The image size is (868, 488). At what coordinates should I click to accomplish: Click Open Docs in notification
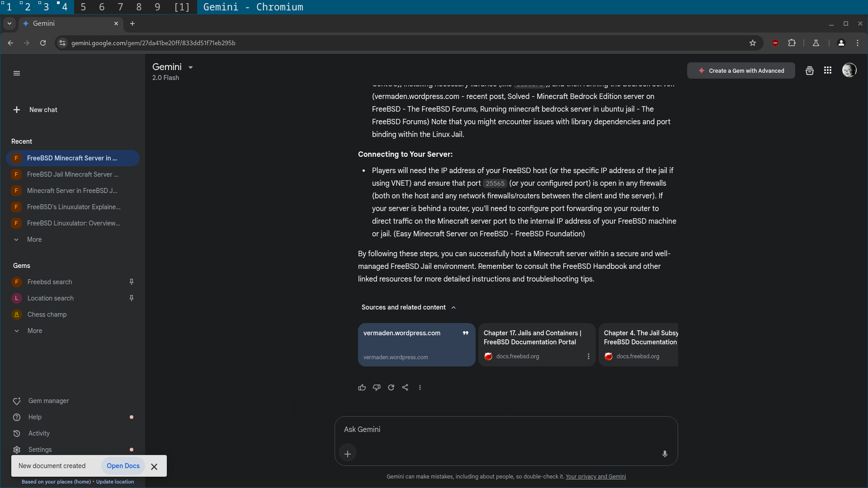pyautogui.click(x=123, y=466)
